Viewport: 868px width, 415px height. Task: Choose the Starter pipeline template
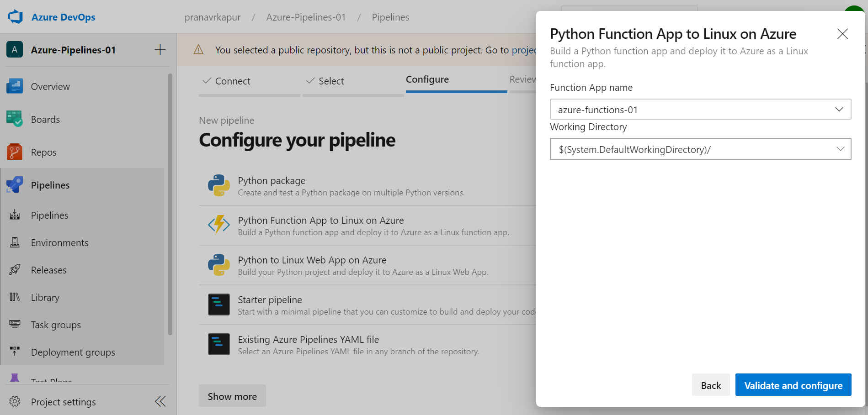pyautogui.click(x=269, y=299)
